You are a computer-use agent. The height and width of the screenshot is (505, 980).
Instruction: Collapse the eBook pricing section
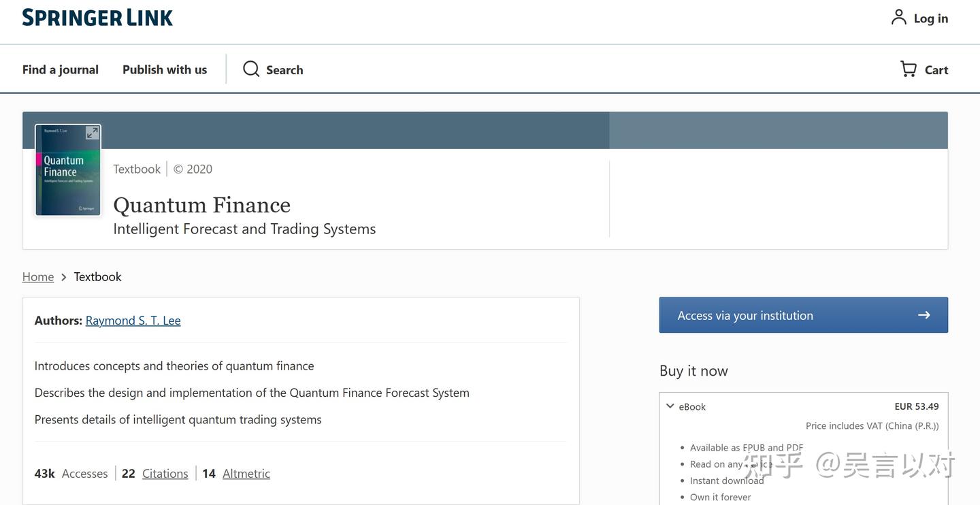click(670, 406)
